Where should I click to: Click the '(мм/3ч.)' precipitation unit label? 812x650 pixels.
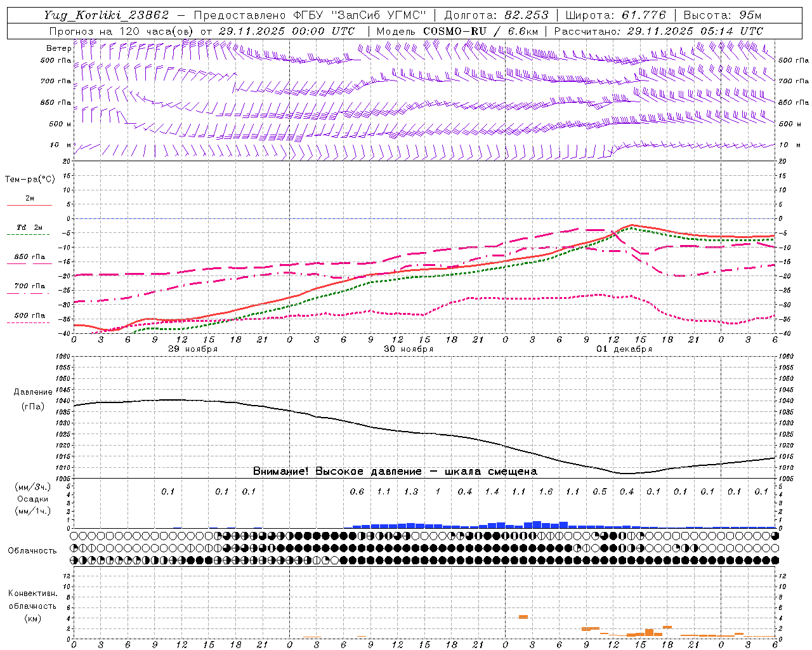pyautogui.click(x=33, y=487)
